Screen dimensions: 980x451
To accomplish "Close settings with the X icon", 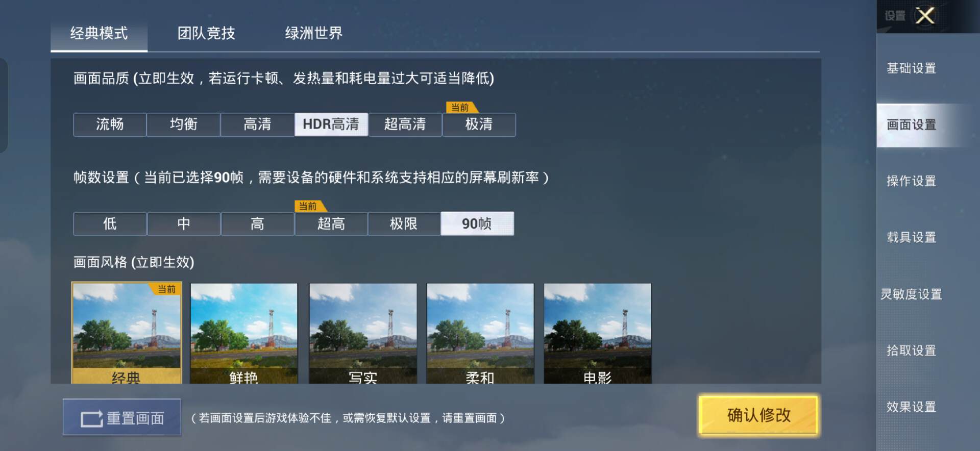I will [x=925, y=16].
